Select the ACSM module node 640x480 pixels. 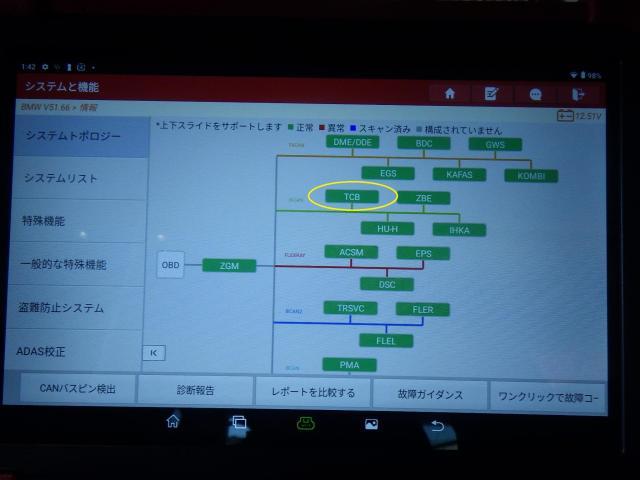point(351,252)
